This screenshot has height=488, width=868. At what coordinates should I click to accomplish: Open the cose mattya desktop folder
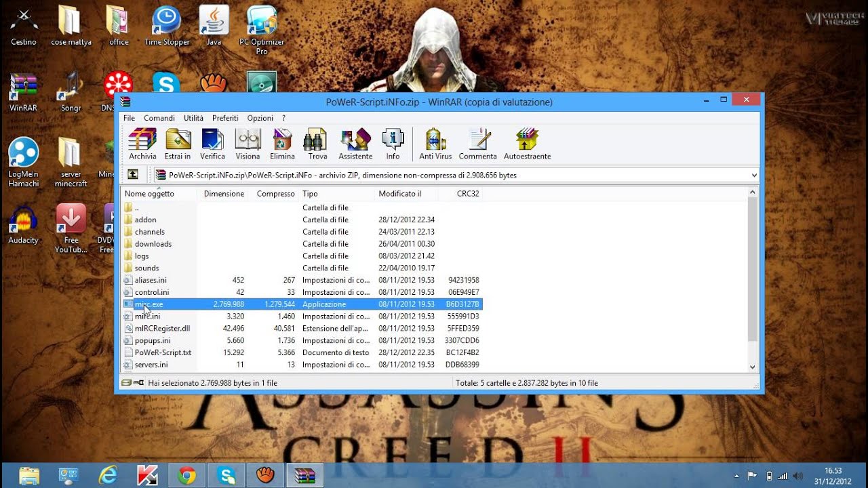click(x=71, y=26)
